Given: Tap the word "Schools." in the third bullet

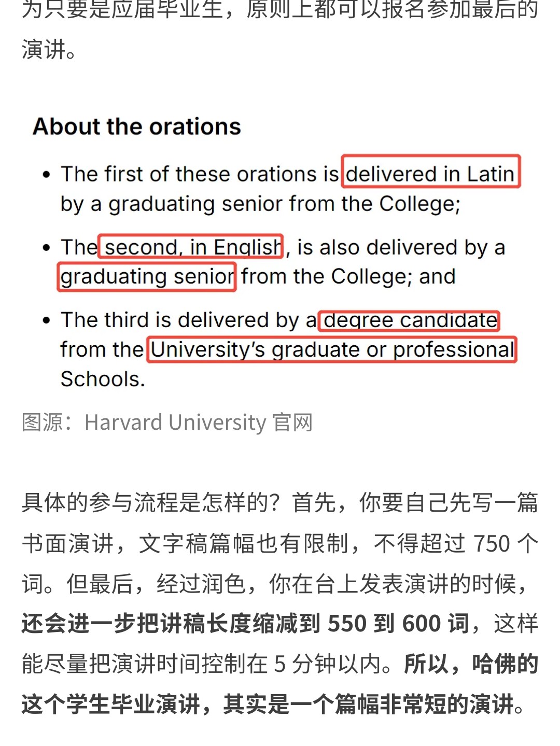Looking at the screenshot, I should pyautogui.click(x=103, y=379).
